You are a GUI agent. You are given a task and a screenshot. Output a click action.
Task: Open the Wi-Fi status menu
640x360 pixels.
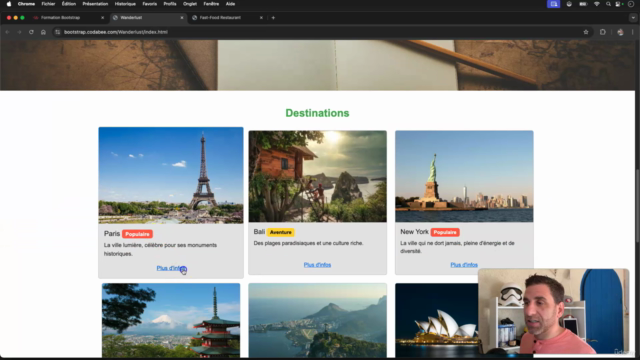pyautogui.click(x=597, y=4)
